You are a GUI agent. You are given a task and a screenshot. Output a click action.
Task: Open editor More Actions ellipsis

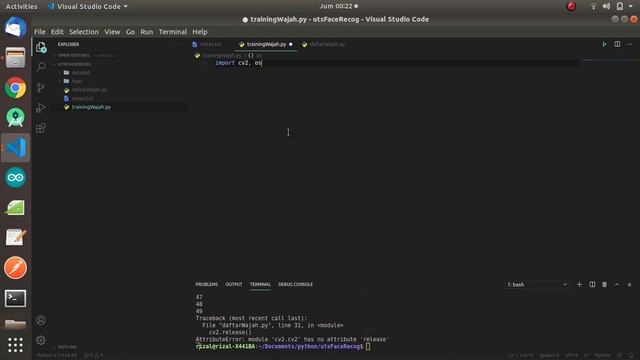click(x=629, y=44)
